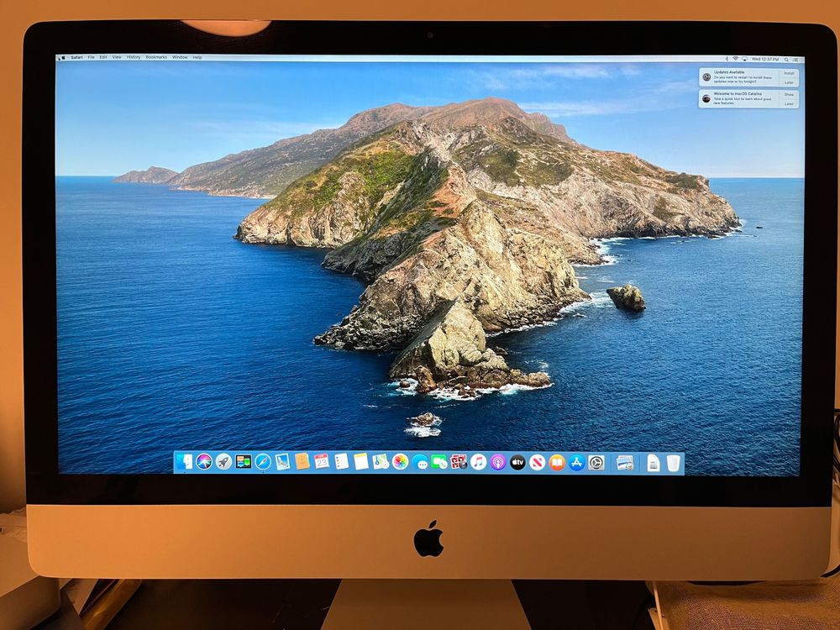Dismiss updates notification with Later
840x630 pixels.
[789, 82]
